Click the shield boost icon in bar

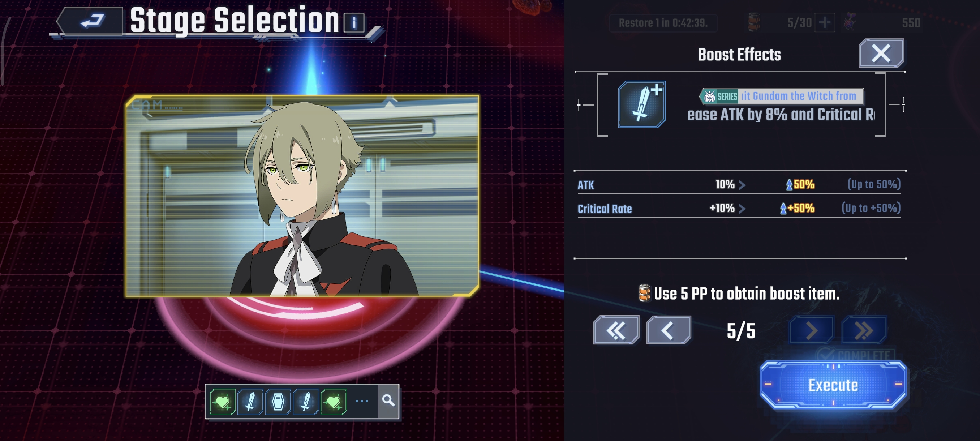[x=278, y=402]
